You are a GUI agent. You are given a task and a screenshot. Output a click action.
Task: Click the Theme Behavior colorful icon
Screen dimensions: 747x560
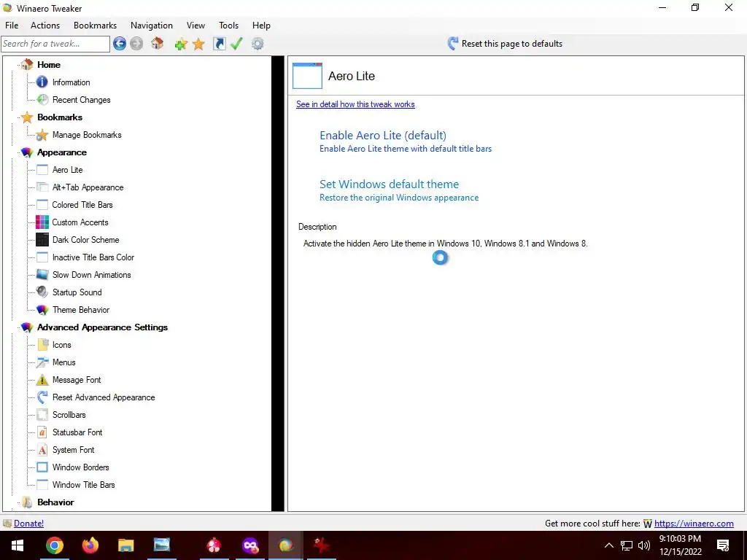coord(42,310)
